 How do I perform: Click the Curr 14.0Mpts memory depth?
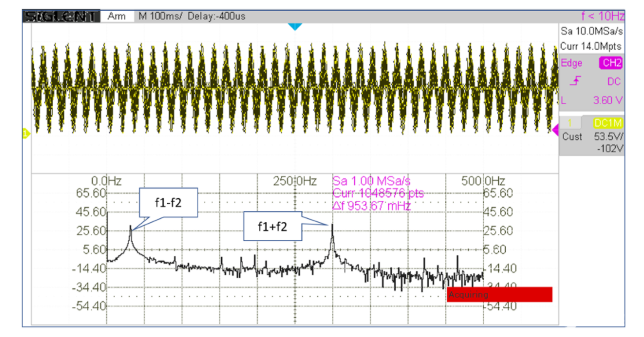(x=591, y=47)
